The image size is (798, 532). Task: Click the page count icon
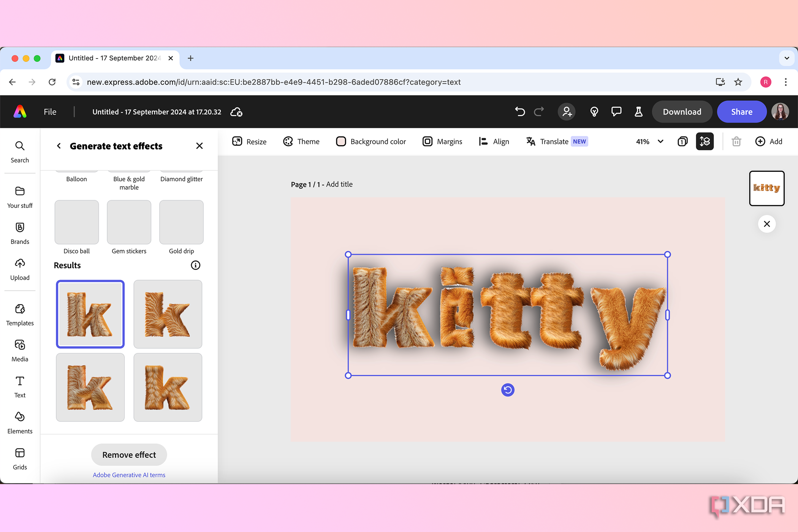click(x=682, y=141)
